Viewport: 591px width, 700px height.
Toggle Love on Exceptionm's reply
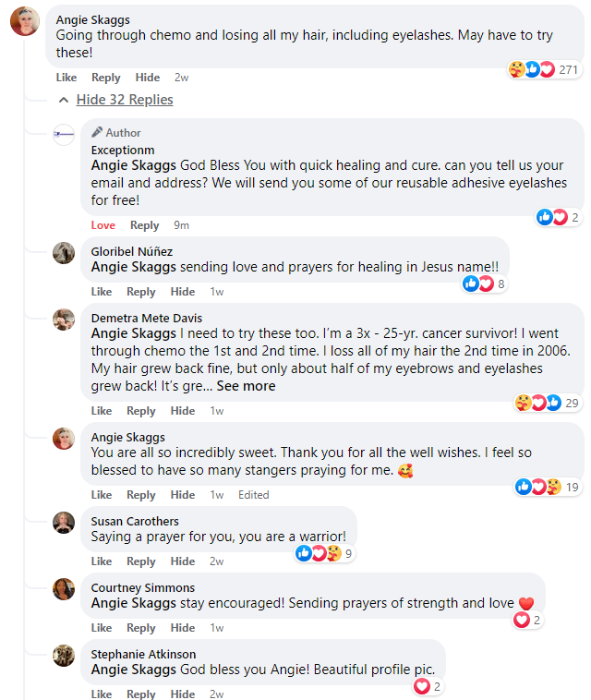(103, 225)
